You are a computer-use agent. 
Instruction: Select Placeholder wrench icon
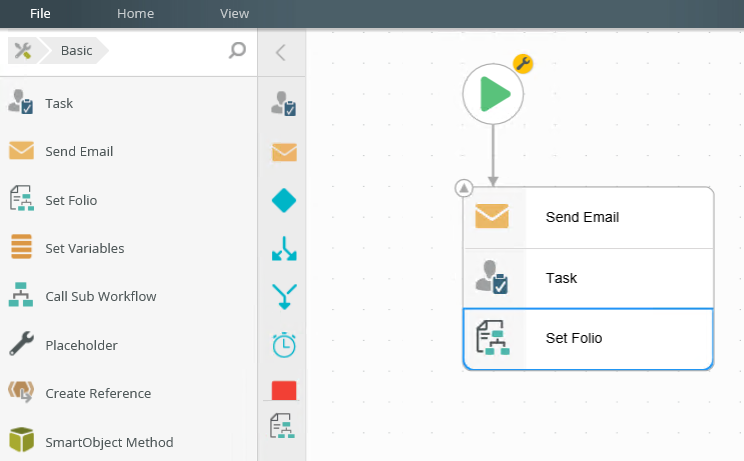(21, 343)
